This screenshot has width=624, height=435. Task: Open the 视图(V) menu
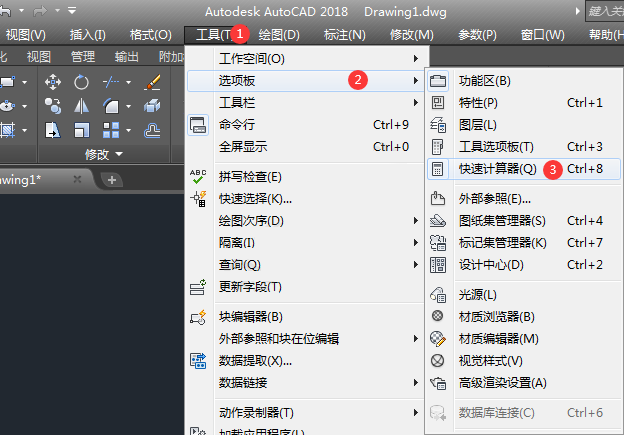(x=25, y=35)
